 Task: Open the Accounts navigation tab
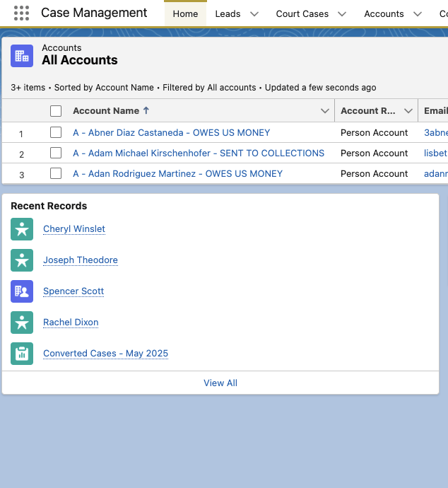384,14
